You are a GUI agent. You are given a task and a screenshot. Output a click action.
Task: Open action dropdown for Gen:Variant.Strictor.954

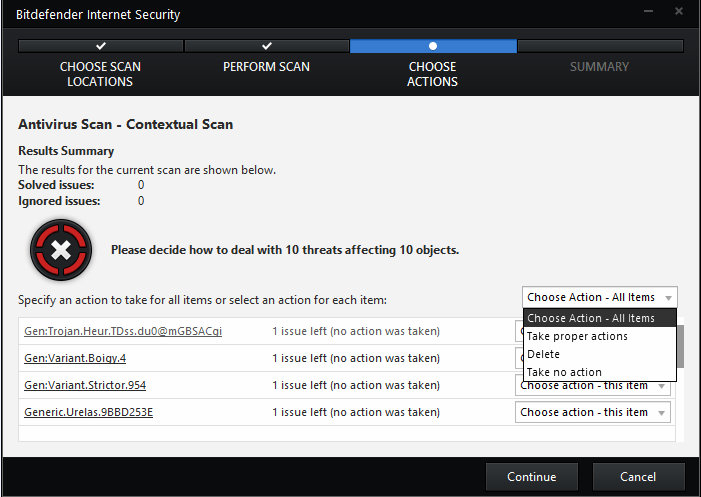point(593,387)
